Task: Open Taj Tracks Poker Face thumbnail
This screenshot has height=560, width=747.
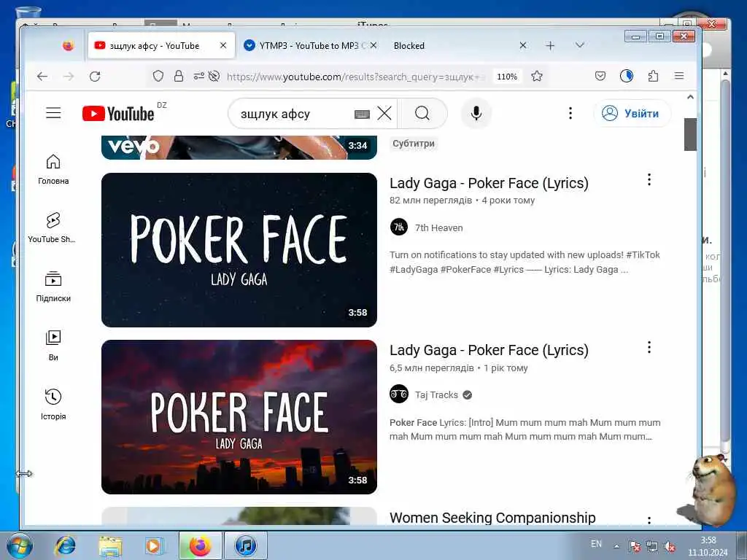Action: 239,417
